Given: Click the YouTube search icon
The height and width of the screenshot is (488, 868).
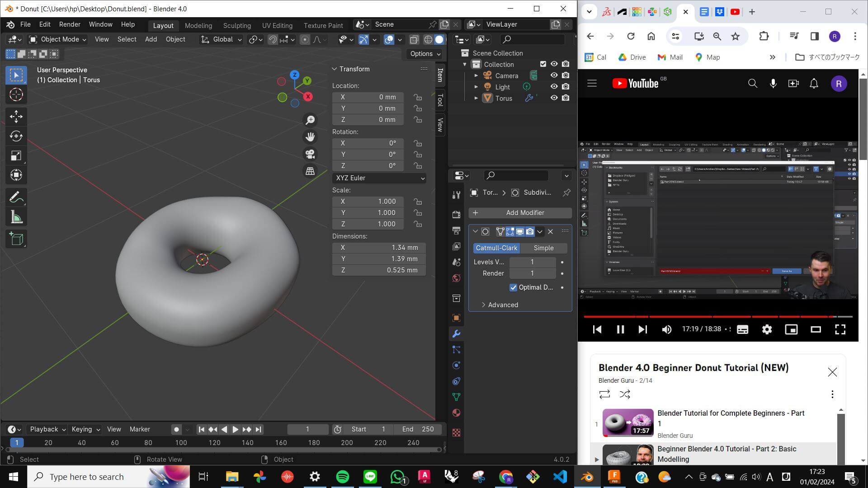Looking at the screenshot, I should pos(752,84).
